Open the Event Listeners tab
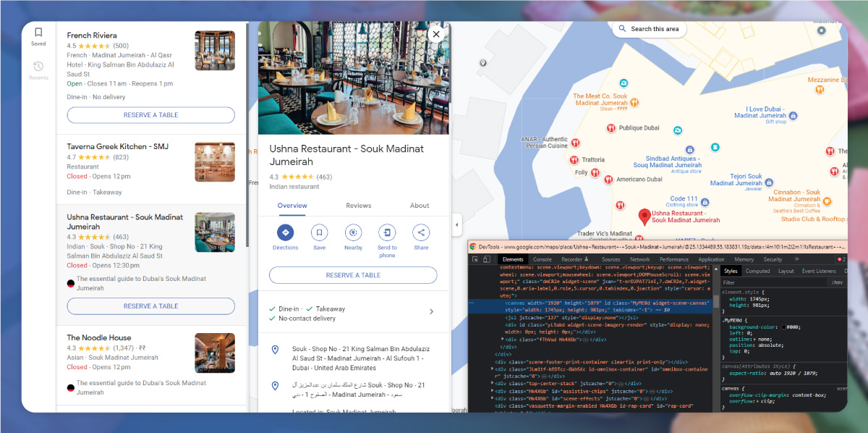The image size is (868, 433). click(819, 271)
